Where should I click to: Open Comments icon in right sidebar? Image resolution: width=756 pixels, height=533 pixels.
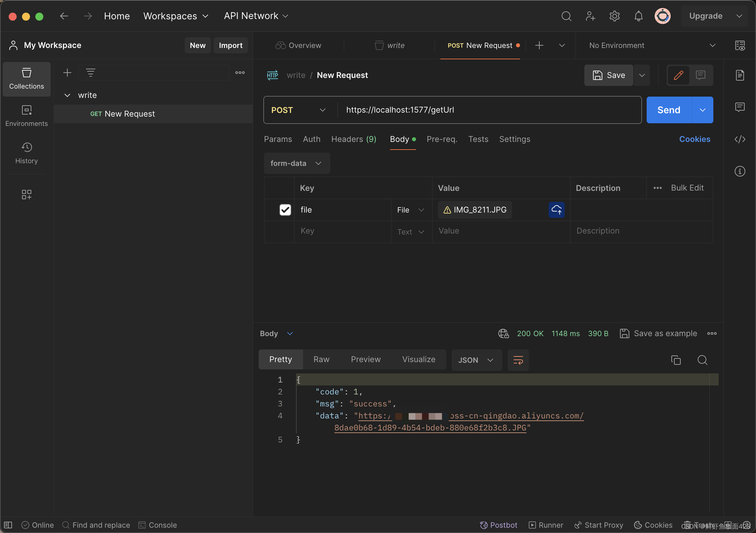coord(740,107)
